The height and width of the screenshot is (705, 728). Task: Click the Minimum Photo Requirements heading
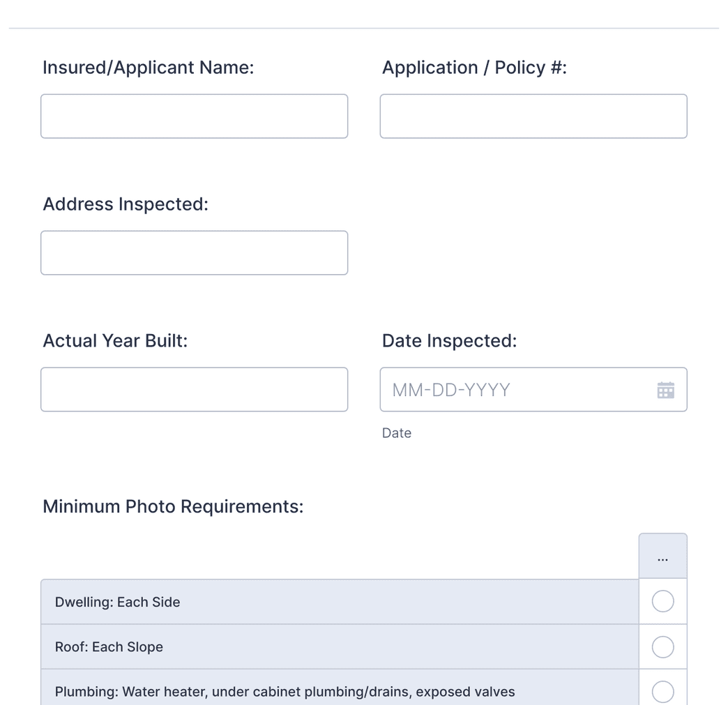point(172,506)
